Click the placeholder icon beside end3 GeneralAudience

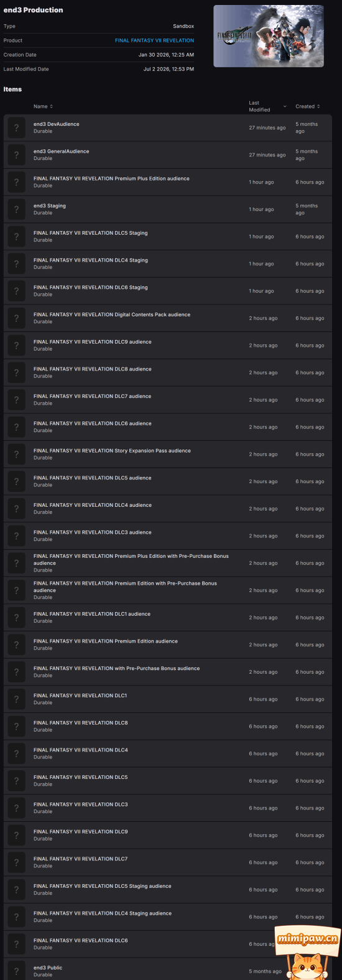17,155
